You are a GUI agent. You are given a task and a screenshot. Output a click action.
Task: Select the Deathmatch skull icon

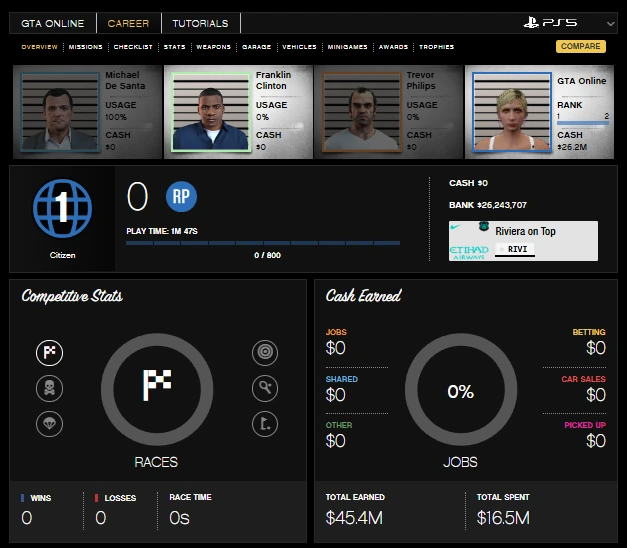click(49, 388)
